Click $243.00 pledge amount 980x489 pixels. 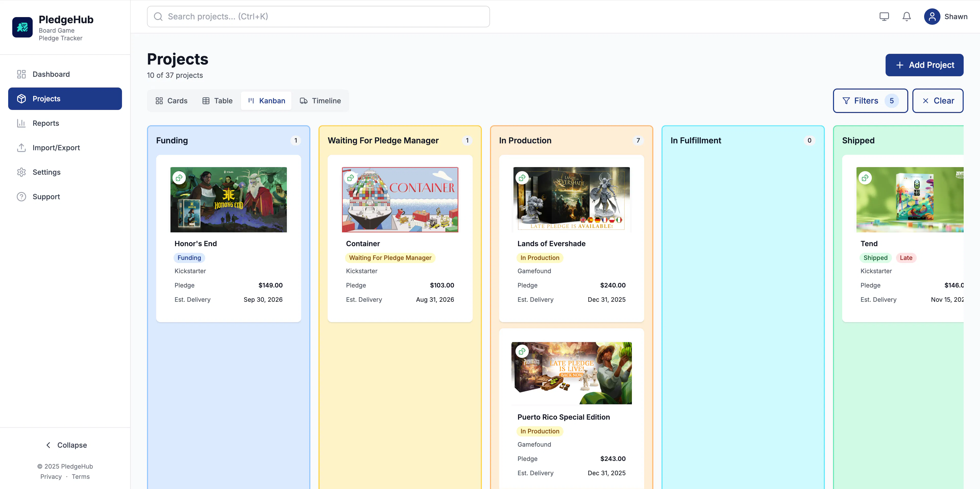click(x=613, y=459)
